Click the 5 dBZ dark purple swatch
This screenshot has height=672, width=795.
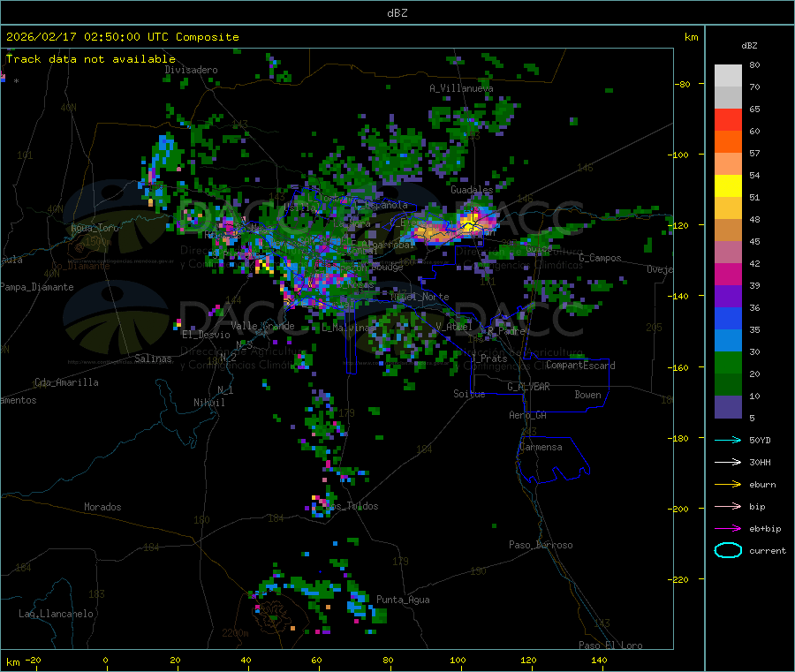pyautogui.click(x=728, y=407)
